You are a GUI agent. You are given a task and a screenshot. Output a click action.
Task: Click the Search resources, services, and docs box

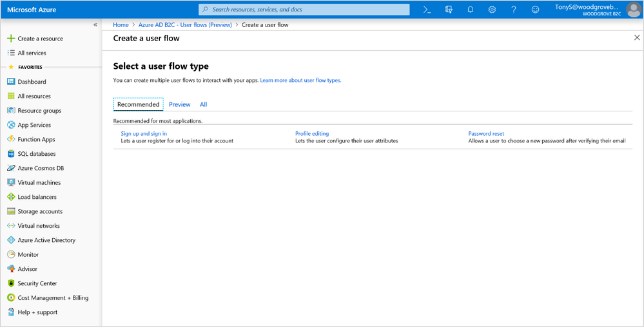coord(304,10)
